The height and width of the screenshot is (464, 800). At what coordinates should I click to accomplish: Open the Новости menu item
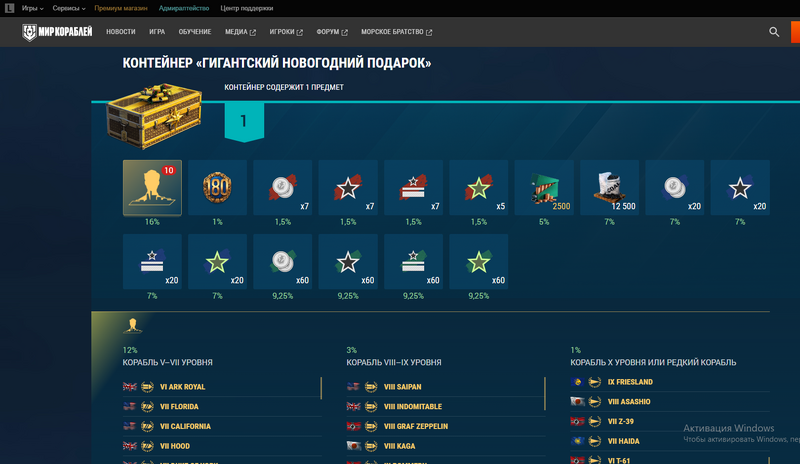coord(121,32)
